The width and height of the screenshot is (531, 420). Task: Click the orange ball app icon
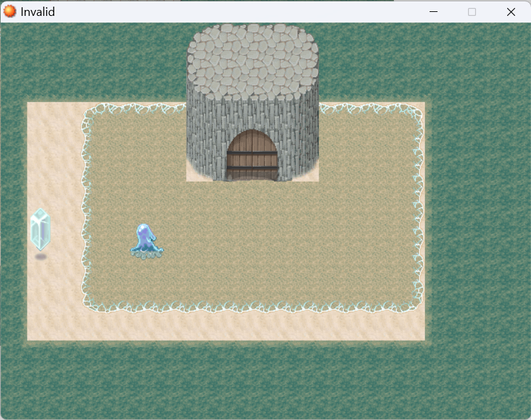[x=10, y=11]
